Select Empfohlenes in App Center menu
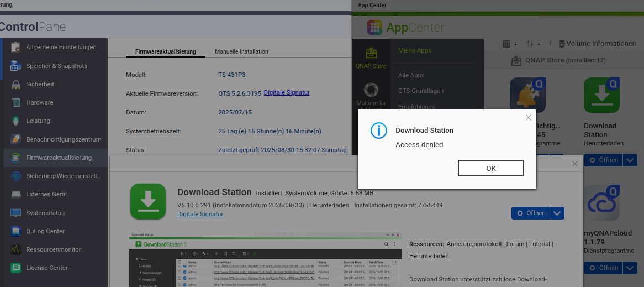Image resolution: width=644 pixels, height=287 pixels. pyautogui.click(x=416, y=107)
